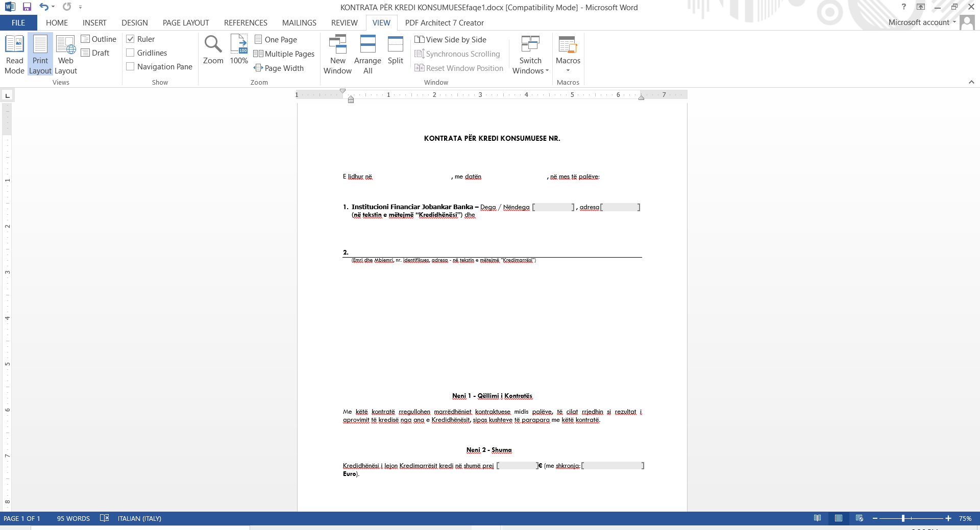Switch to Web Layout view
This screenshot has height=530, width=980.
pyautogui.click(x=66, y=55)
